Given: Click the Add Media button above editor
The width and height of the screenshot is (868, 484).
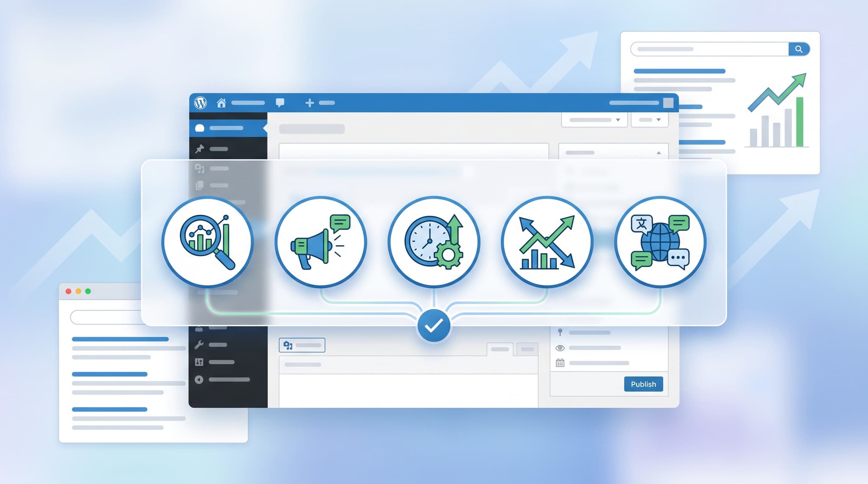Looking at the screenshot, I should click(x=302, y=345).
